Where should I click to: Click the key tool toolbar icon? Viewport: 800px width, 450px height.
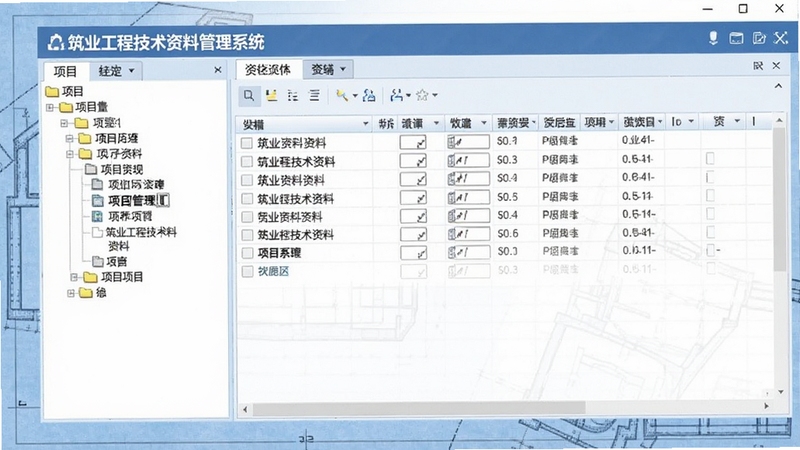[342, 95]
